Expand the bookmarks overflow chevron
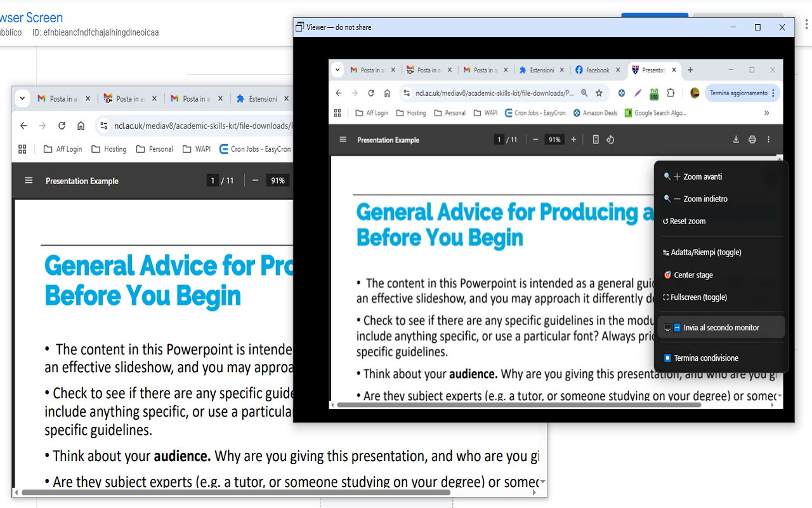Image resolution: width=812 pixels, height=508 pixels. coord(766,112)
